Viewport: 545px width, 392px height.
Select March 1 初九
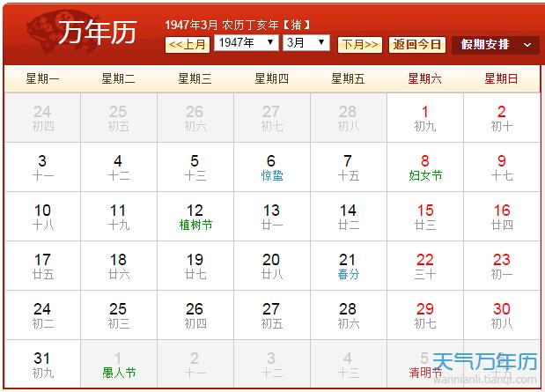pyautogui.click(x=425, y=118)
